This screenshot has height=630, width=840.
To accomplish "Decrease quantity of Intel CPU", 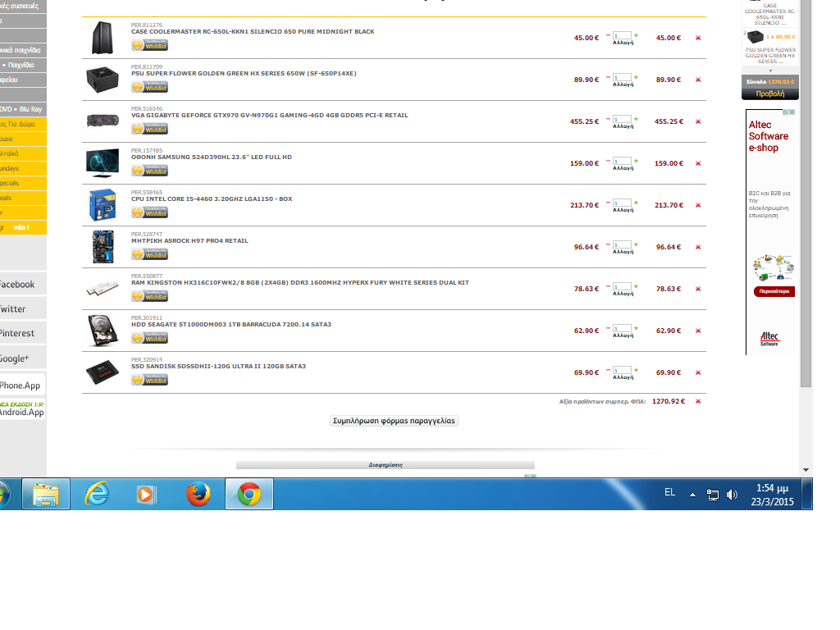I will tap(608, 202).
